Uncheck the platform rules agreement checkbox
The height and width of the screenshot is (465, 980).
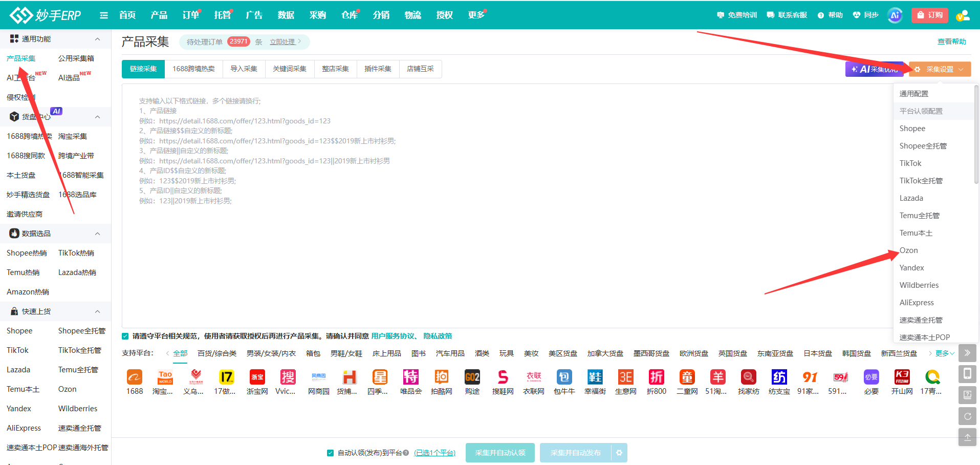pos(125,336)
